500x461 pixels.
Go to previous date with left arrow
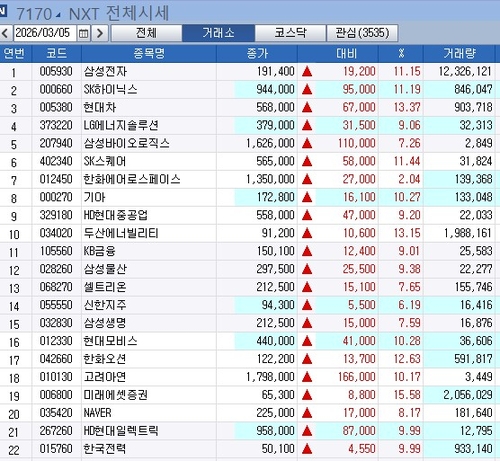(x=5, y=33)
